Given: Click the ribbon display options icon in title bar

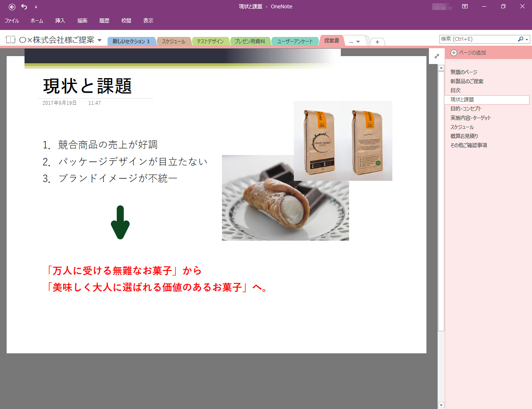Looking at the screenshot, I should 465,7.
